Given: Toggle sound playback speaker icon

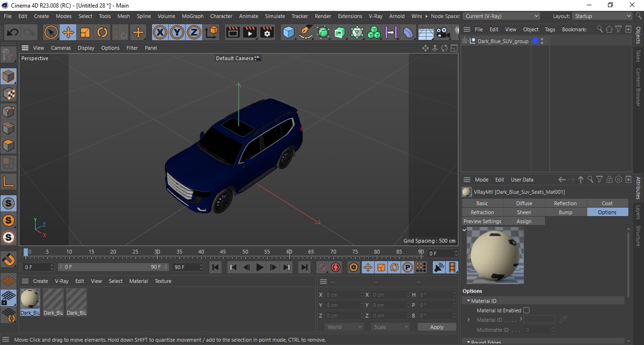Looking at the screenshot, I should [x=439, y=267].
